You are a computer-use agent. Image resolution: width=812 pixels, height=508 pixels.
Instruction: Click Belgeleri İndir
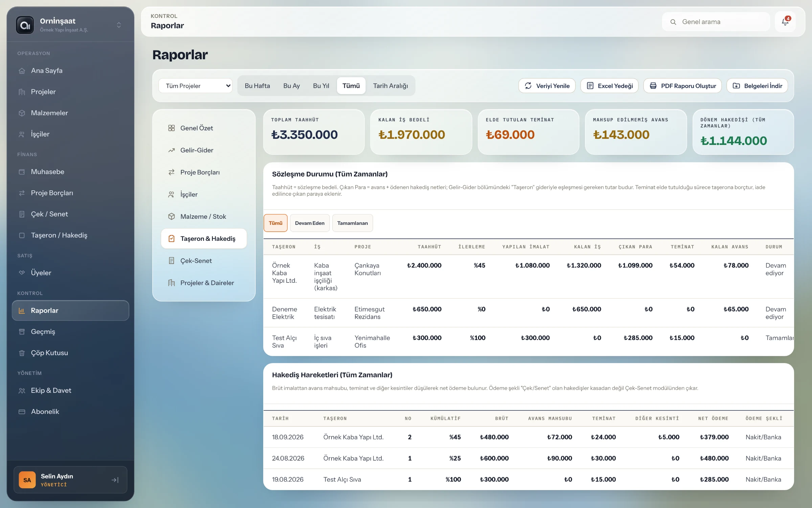click(x=757, y=86)
